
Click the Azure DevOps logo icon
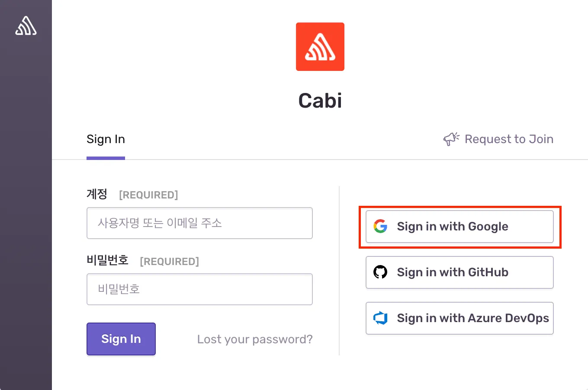(x=380, y=318)
